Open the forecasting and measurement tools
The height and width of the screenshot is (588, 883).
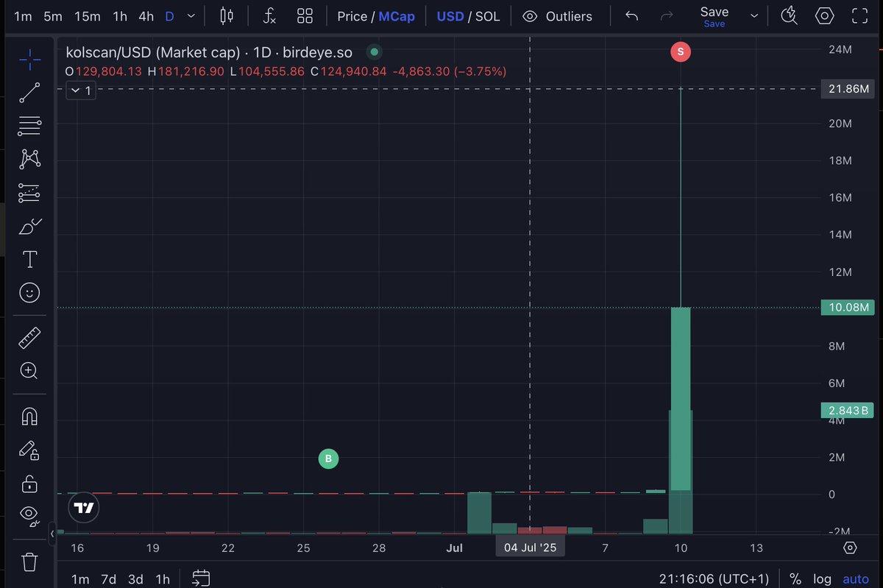29,192
